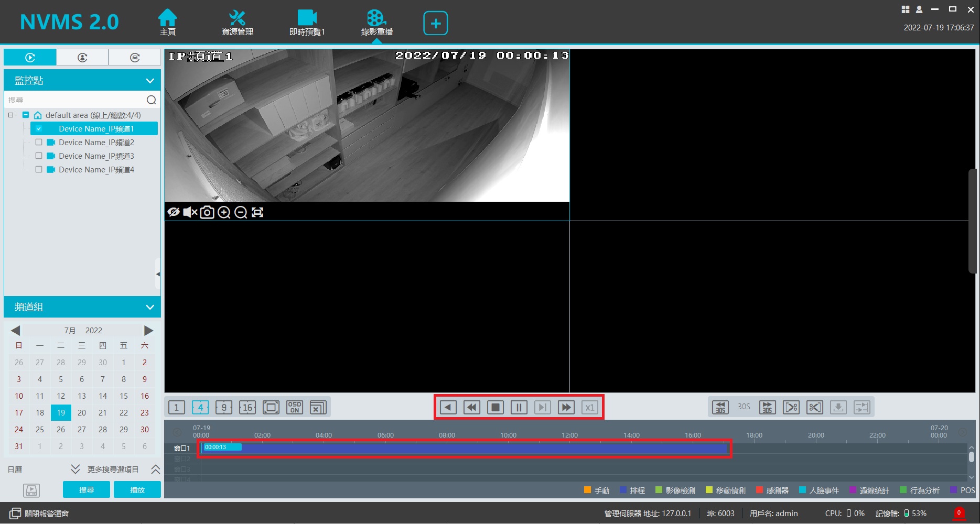
Task: Click the 播放 play button
Action: 137,489
